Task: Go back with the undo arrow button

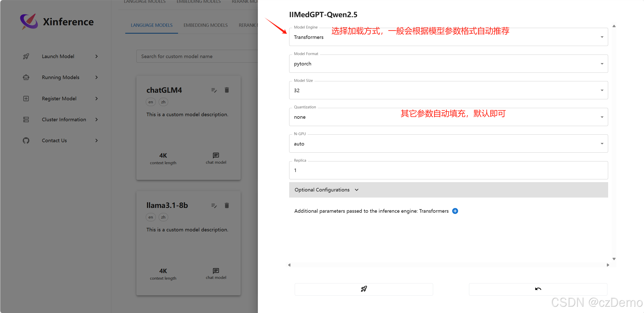Action: [x=538, y=289]
